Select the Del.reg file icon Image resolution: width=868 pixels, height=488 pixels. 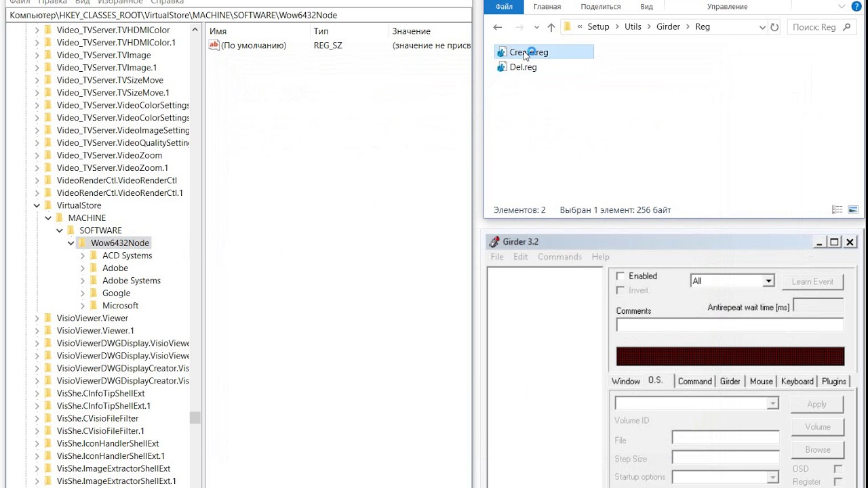[502, 67]
